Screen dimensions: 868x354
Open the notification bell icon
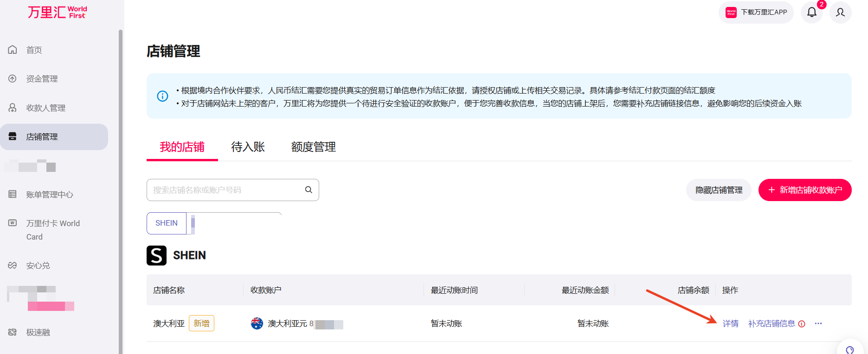[x=811, y=13]
